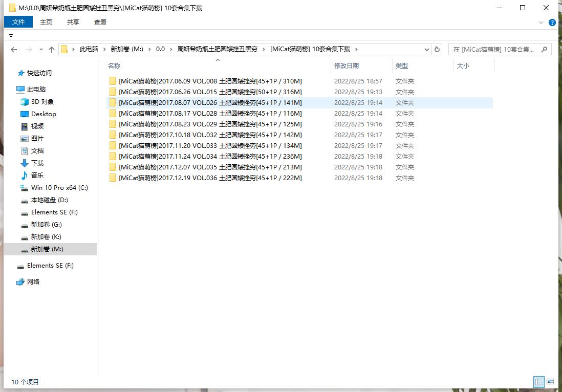Switch to the 共享 ribbon tab
Image resolution: width=562 pixels, height=392 pixels.
tap(73, 22)
